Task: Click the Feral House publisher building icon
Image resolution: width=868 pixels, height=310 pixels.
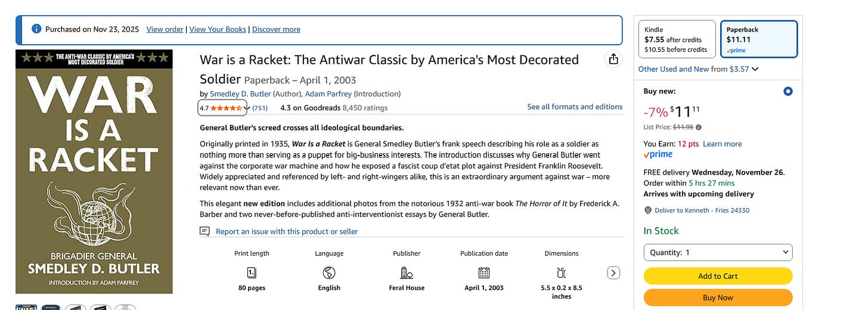Action: point(407,272)
